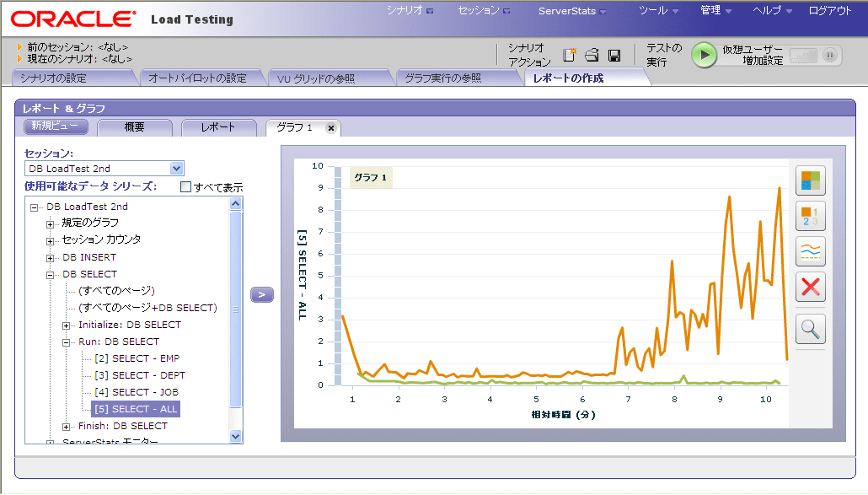This screenshot has width=868, height=495.
Task: Open the 管理 menu
Action: tap(715, 10)
